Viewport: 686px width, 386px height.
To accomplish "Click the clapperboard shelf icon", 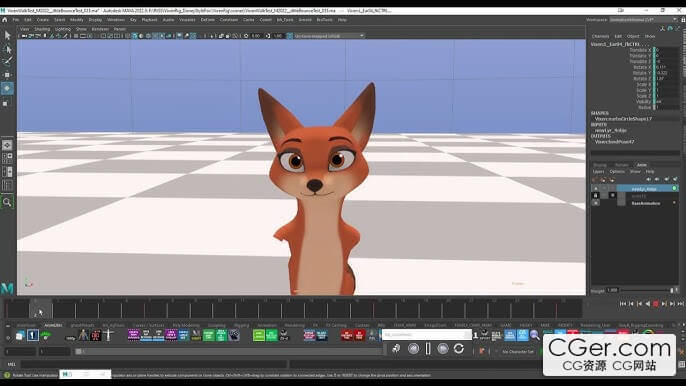I will pyautogui.click(x=234, y=336).
